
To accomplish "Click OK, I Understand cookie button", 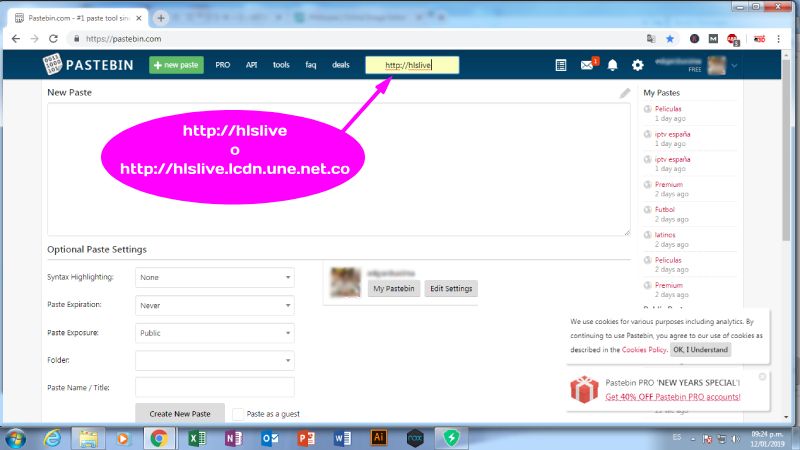I will click(x=700, y=349).
